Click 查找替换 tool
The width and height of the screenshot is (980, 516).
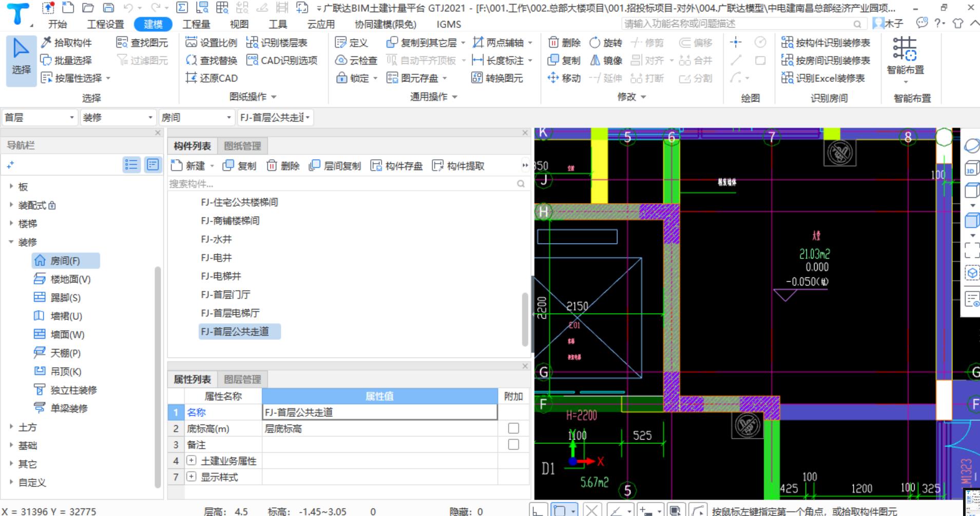click(x=212, y=61)
